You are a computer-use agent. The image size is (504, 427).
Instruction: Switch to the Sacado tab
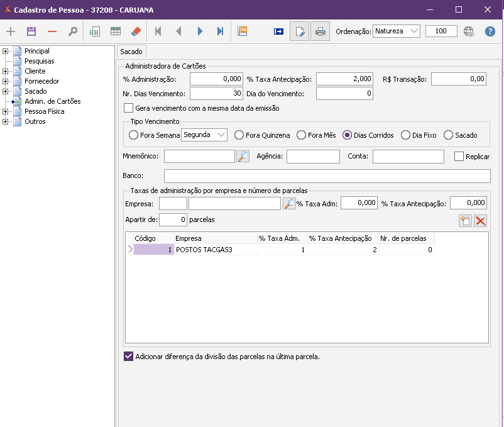pos(131,52)
